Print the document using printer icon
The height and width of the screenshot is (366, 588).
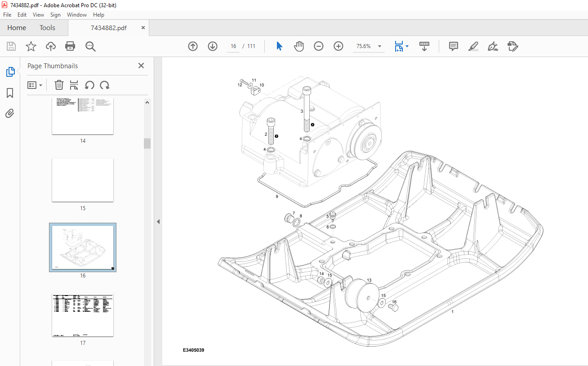click(x=70, y=46)
